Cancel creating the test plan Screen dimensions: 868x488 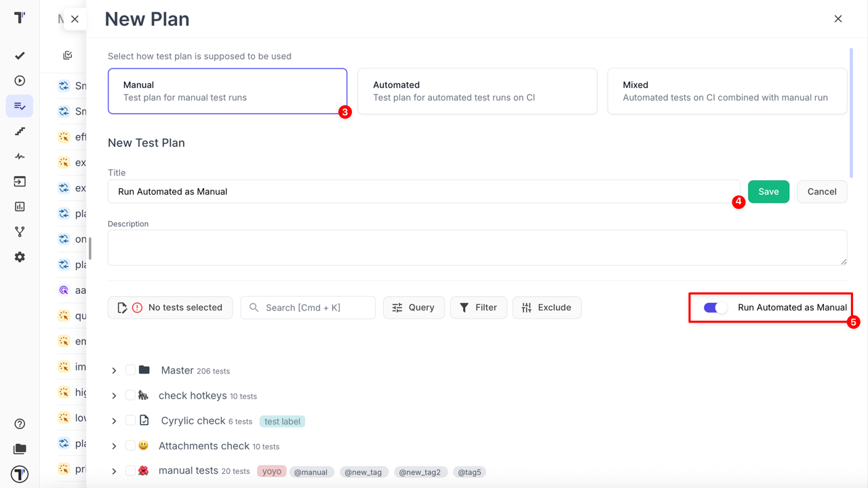point(821,191)
